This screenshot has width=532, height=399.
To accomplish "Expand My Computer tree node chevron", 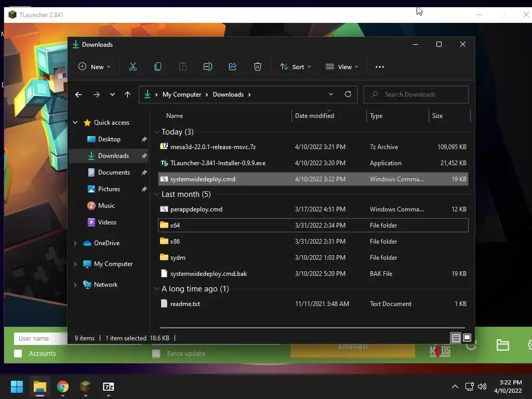I will click(x=75, y=263).
